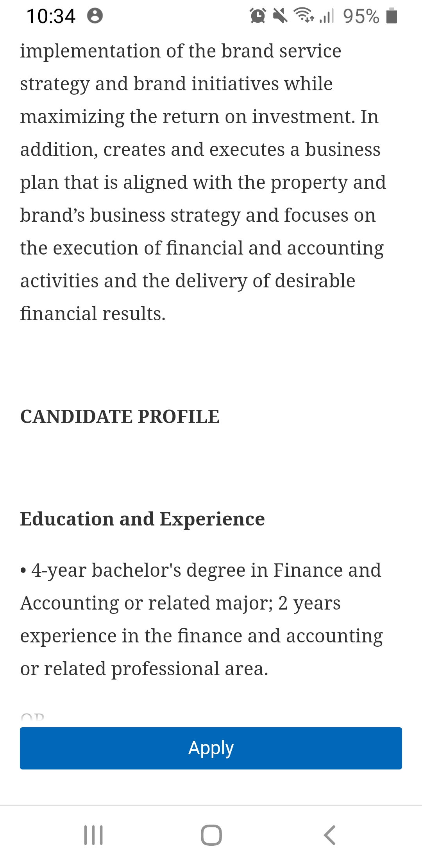
Task: Tap the Education and Experience heading
Action: (x=142, y=519)
